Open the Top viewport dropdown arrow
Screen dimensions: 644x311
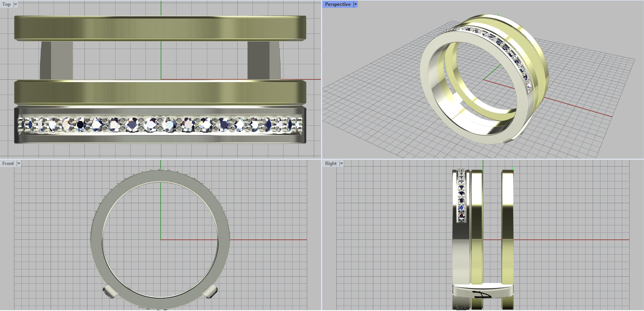pyautogui.click(x=16, y=4)
